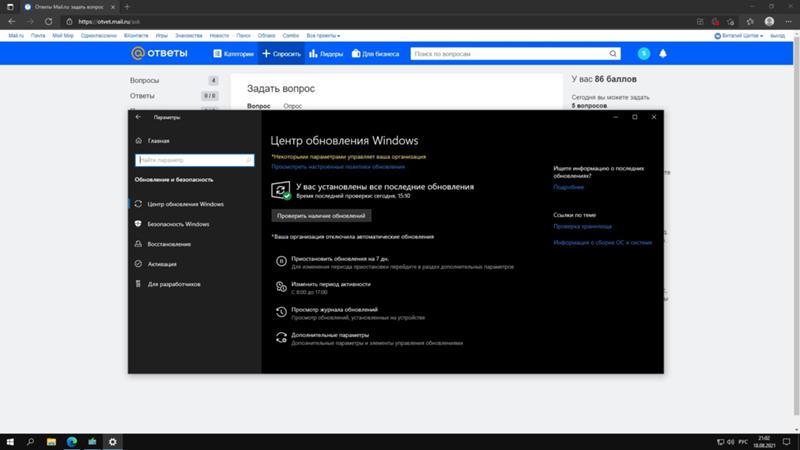Image resolution: width=800 pixels, height=450 pixels.
Task: Click the search magnifier in the Ответы search box
Action: pos(613,54)
